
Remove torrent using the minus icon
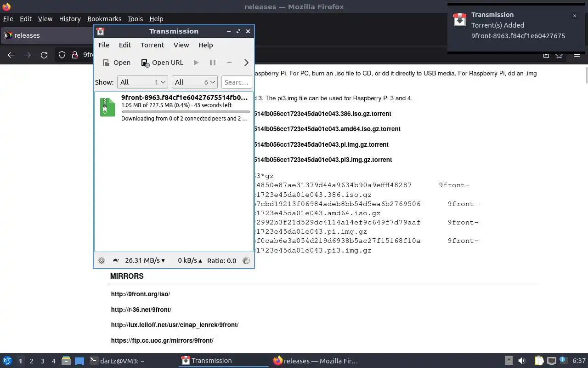point(229,63)
